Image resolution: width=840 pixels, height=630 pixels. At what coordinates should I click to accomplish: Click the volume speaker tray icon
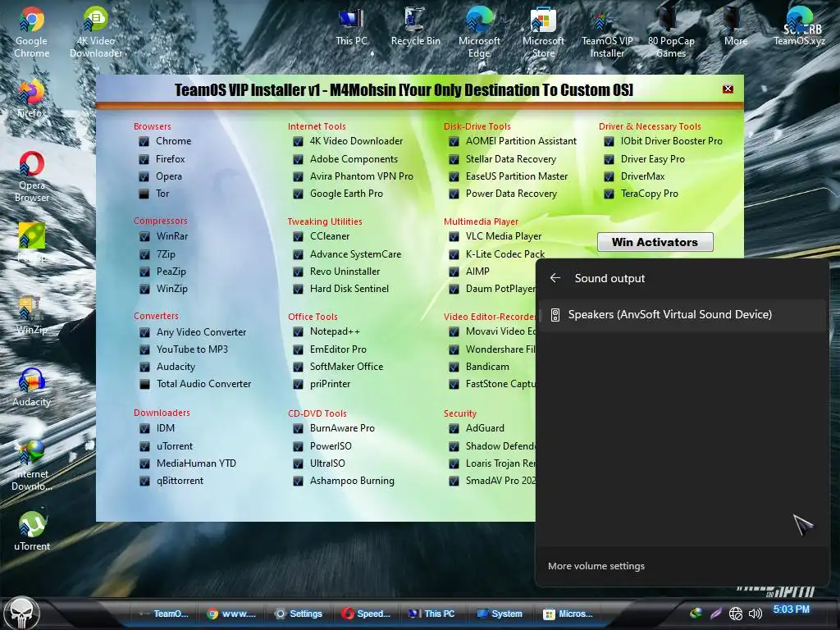click(x=755, y=614)
